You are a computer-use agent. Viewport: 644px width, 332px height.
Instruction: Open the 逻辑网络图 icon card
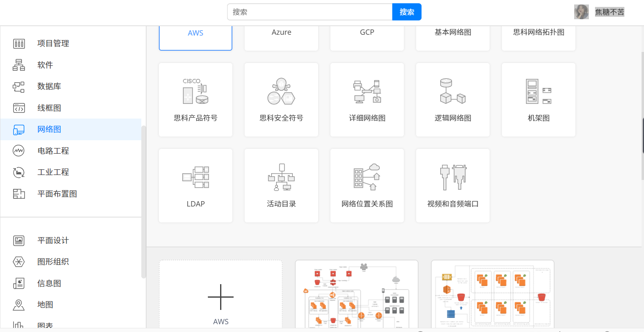[x=453, y=100]
